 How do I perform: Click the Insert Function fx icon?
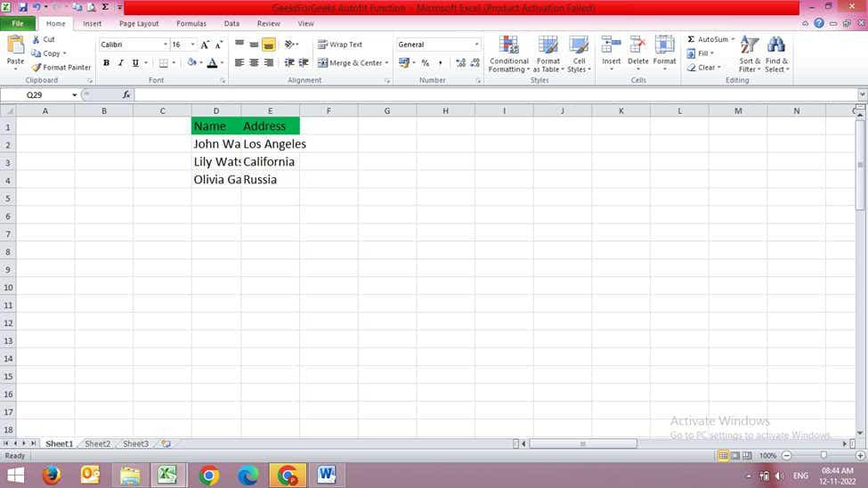pos(126,94)
